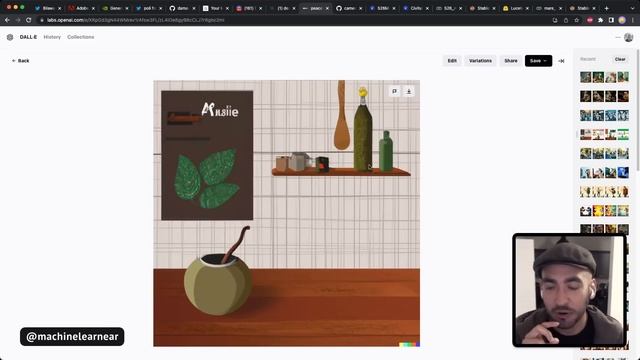
Task: Clear the Recent generations list
Action: tap(620, 59)
